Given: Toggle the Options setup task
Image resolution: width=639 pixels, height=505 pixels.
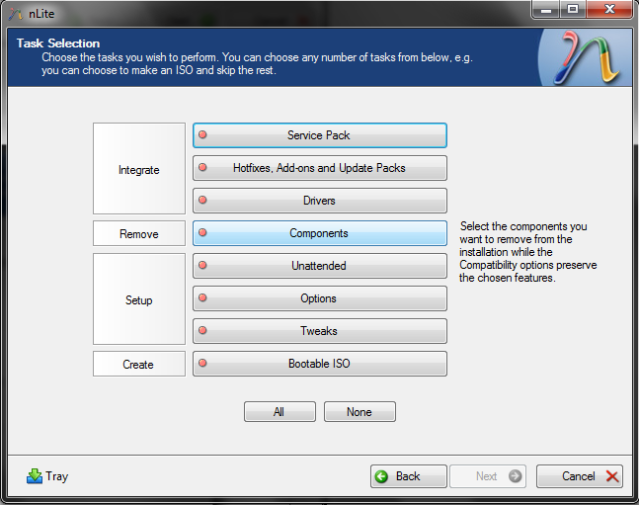Looking at the screenshot, I should tap(320, 298).
